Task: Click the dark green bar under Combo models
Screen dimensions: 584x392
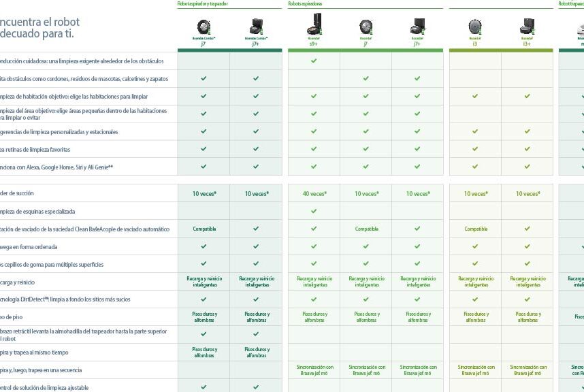Action: point(230,50)
